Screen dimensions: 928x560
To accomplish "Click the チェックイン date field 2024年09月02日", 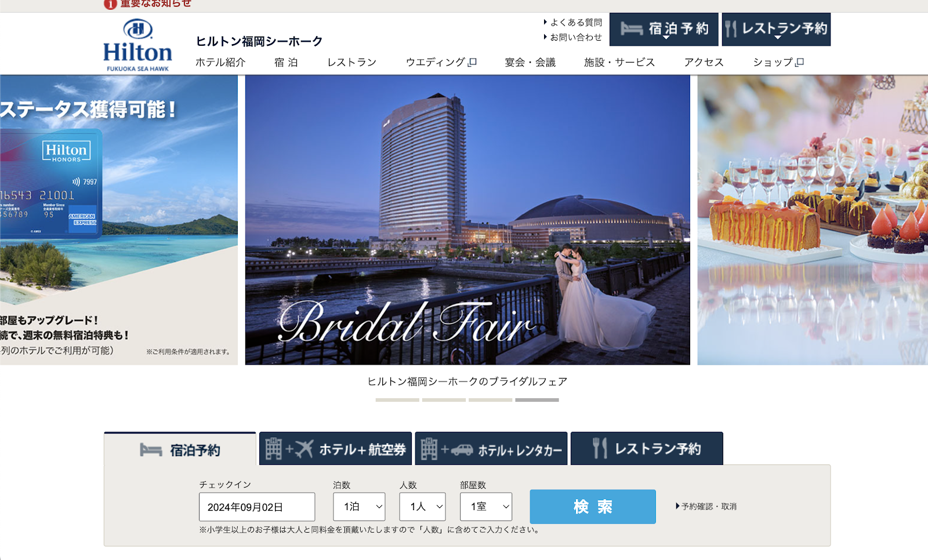I will 257,507.
